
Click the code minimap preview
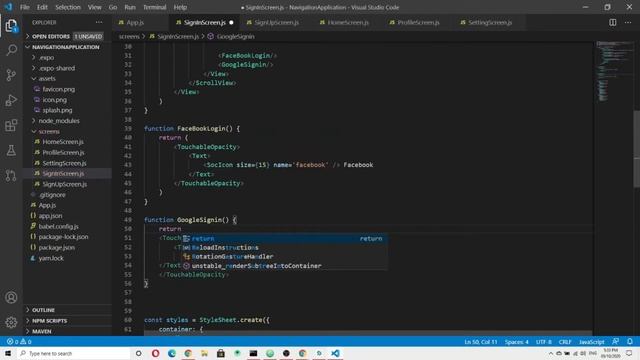(613, 71)
